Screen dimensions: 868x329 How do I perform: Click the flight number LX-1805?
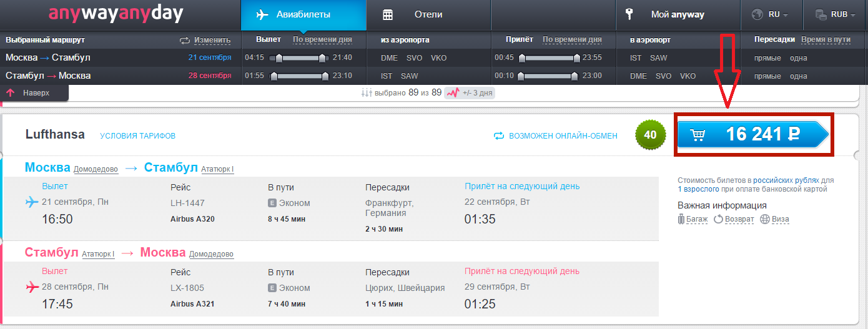pyautogui.click(x=187, y=288)
